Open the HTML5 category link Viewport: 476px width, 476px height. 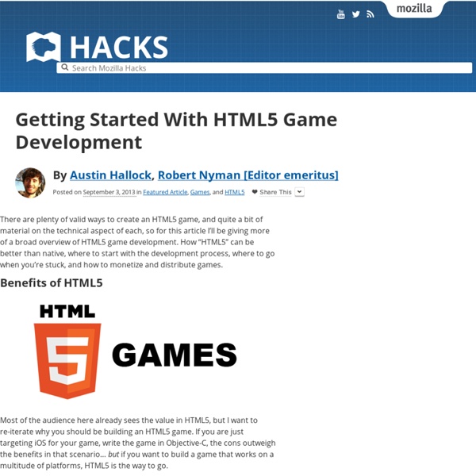(235, 192)
